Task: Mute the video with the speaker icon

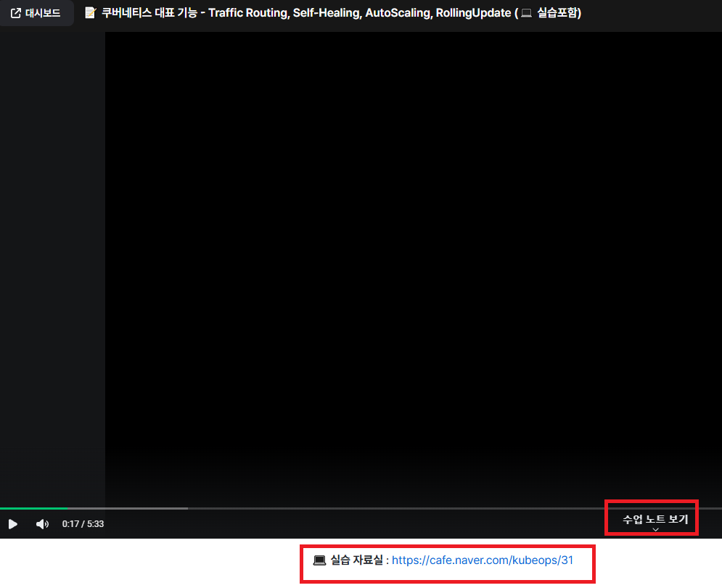Action: click(x=42, y=524)
